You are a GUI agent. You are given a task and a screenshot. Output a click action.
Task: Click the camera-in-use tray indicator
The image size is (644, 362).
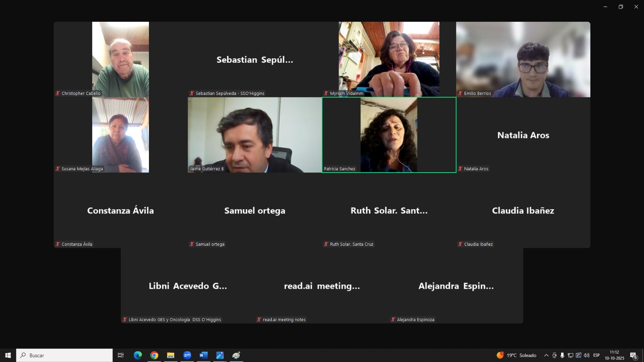pyautogui.click(x=554, y=355)
